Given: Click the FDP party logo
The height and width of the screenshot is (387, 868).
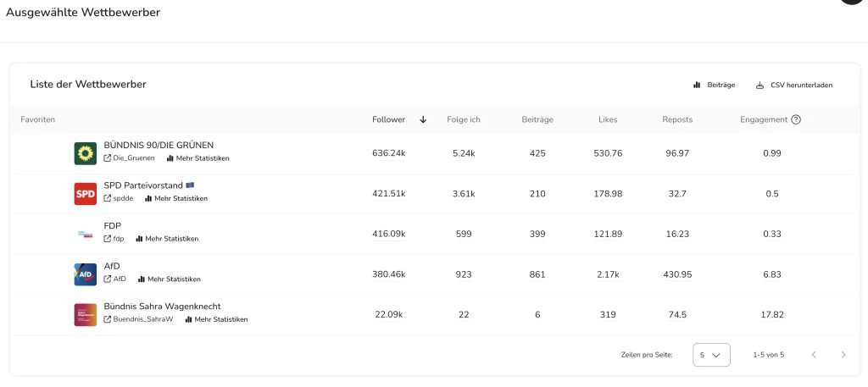Looking at the screenshot, I should [86, 235].
